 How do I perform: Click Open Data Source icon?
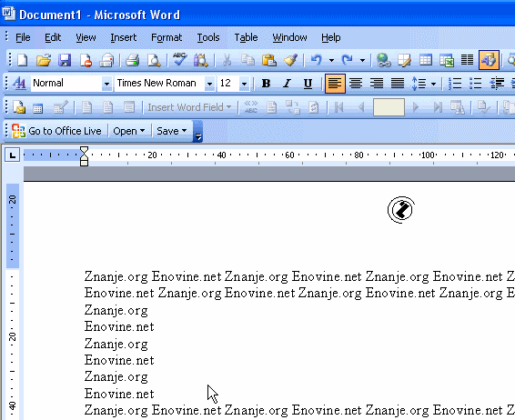coord(38,107)
